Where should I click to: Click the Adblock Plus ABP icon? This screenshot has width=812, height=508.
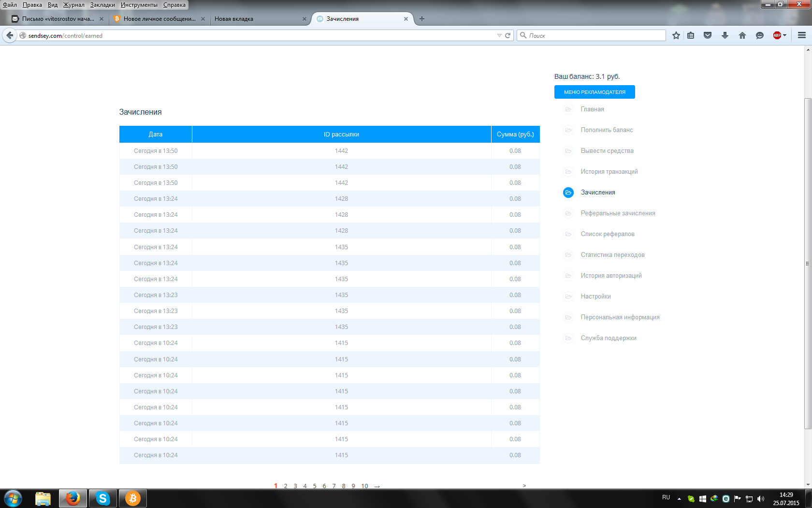(x=777, y=35)
